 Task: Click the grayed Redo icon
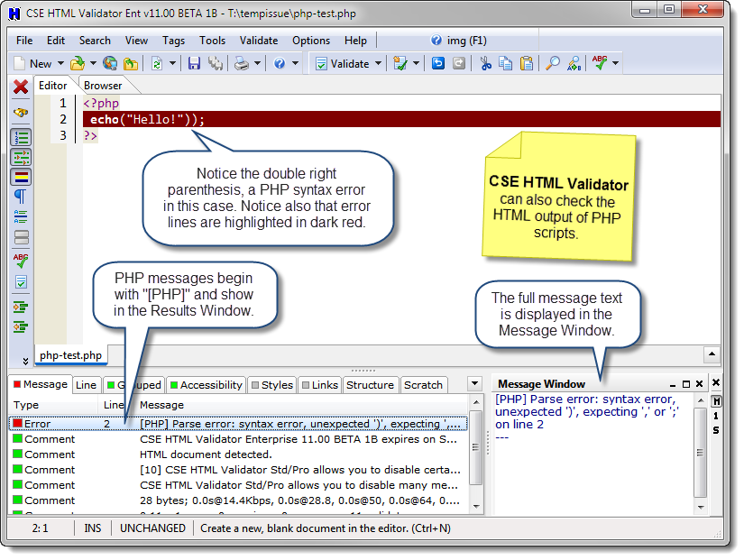(x=459, y=63)
